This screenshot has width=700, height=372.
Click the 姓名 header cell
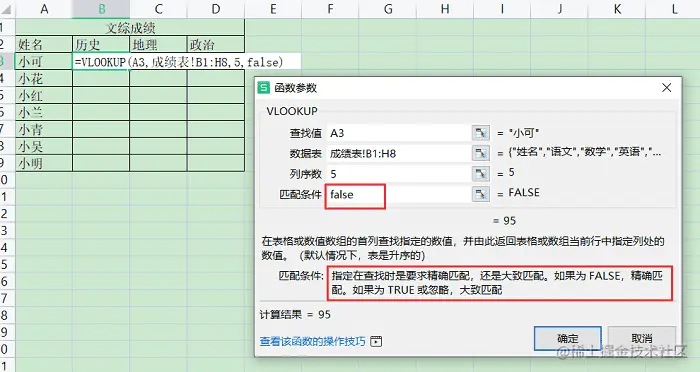pos(44,44)
